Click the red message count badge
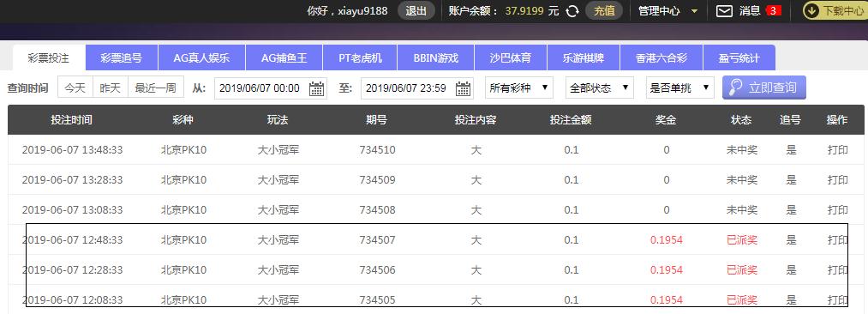Image resolution: width=868 pixels, height=314 pixels. click(x=774, y=10)
